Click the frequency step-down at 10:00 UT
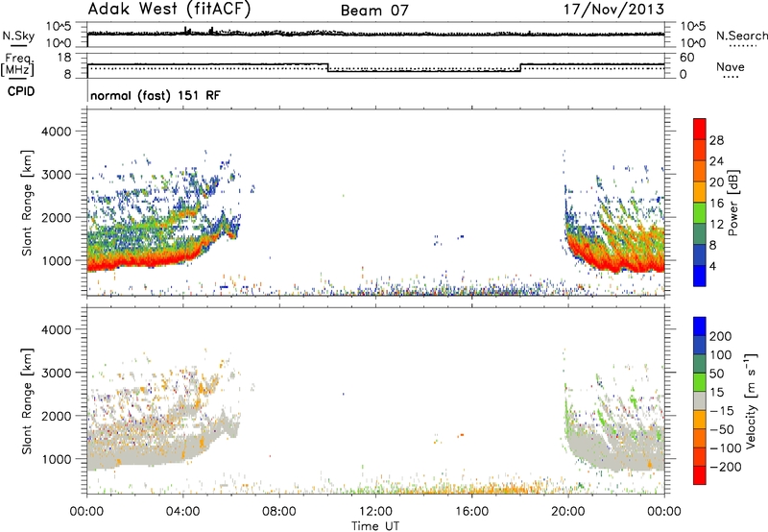This screenshot has width=768, height=532. click(x=327, y=67)
